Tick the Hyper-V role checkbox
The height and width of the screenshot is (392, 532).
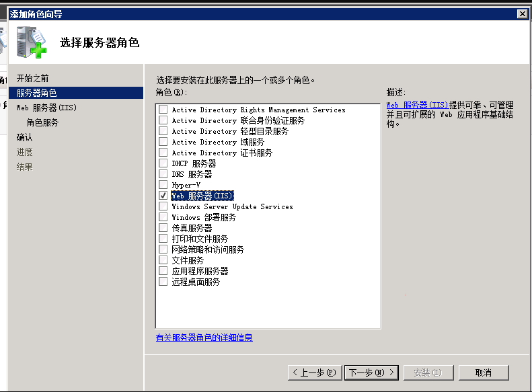coord(163,185)
